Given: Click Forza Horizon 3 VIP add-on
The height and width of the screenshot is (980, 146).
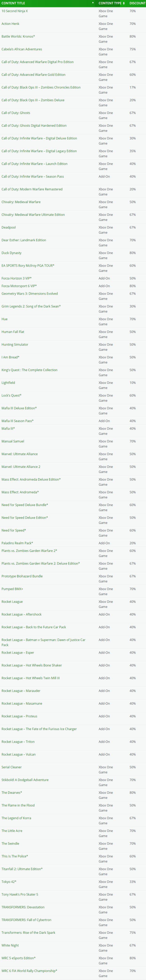Looking at the screenshot, I should pyautogui.click(x=17, y=278).
